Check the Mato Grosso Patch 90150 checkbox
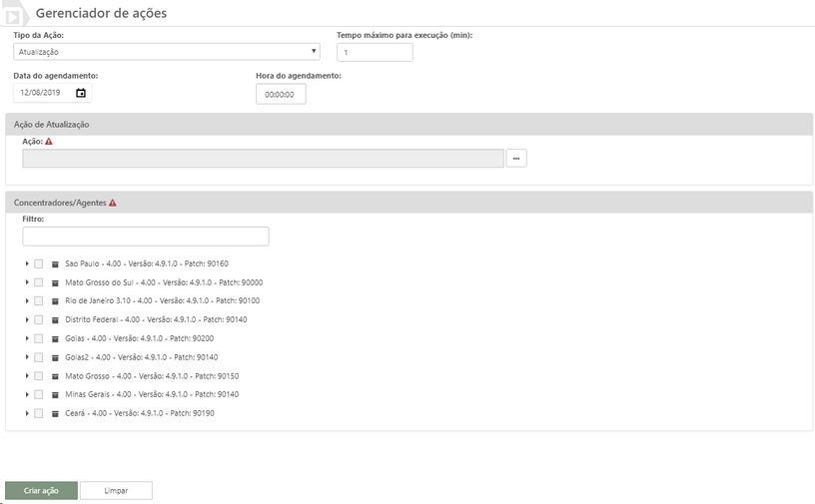Screen dimensions: 815x504 click(x=39, y=375)
